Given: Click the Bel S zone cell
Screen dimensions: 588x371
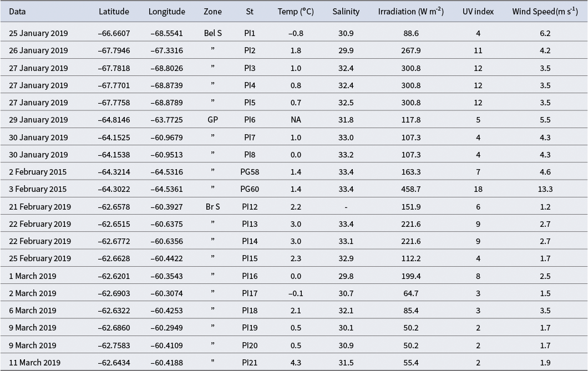Looking at the screenshot, I should pos(212,33).
